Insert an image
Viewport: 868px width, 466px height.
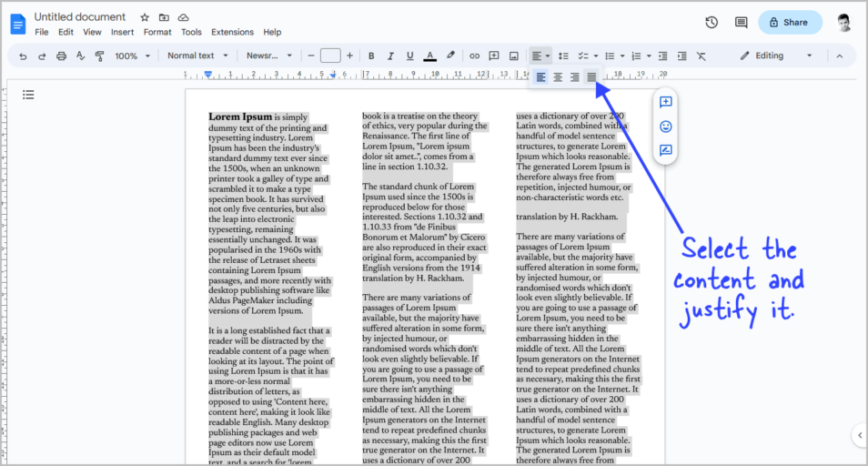coord(514,56)
